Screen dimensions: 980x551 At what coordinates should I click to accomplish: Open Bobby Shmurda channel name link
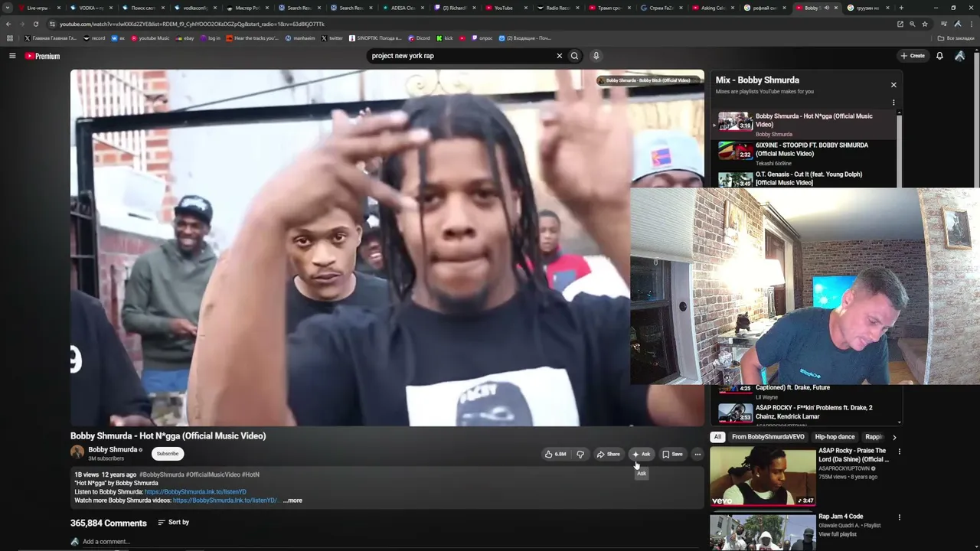[x=113, y=450]
